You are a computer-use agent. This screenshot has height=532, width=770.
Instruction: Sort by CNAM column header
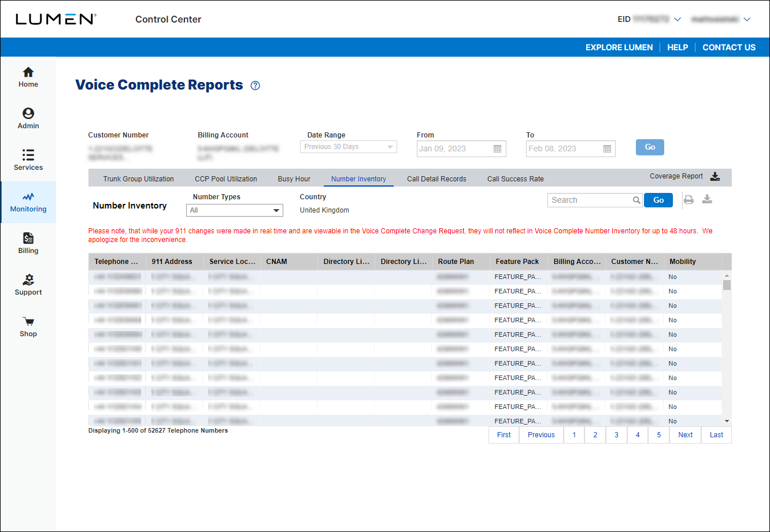288,262
